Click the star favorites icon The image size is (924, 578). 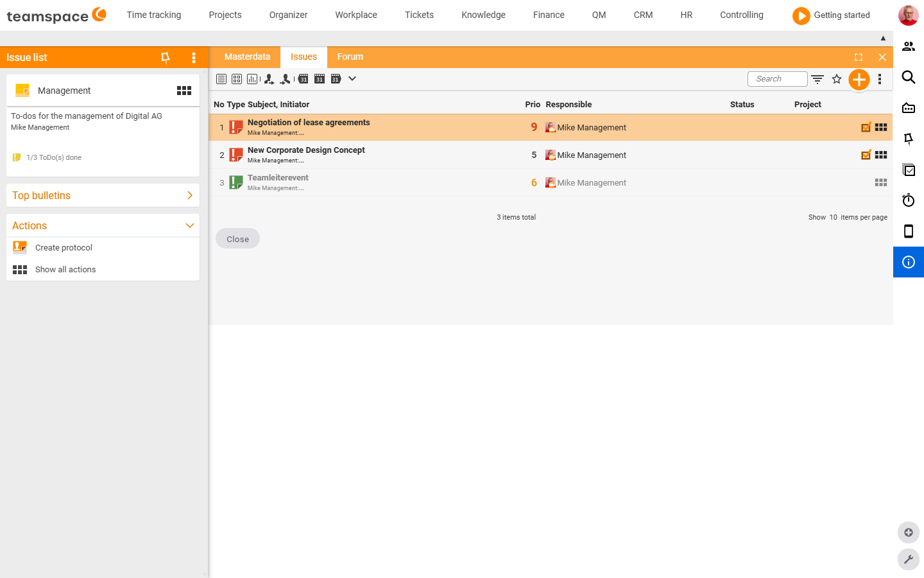(837, 79)
